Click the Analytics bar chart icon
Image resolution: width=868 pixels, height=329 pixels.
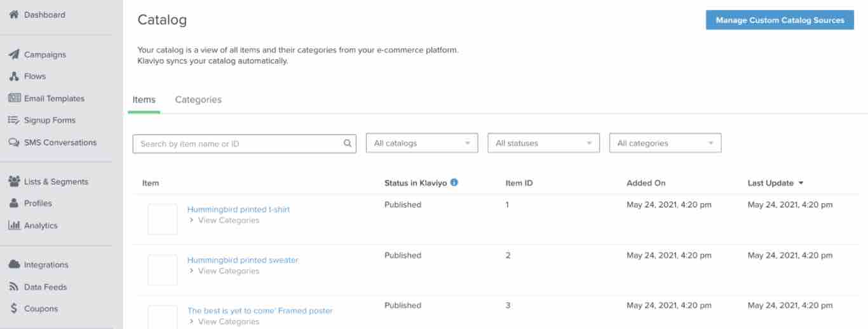13,225
